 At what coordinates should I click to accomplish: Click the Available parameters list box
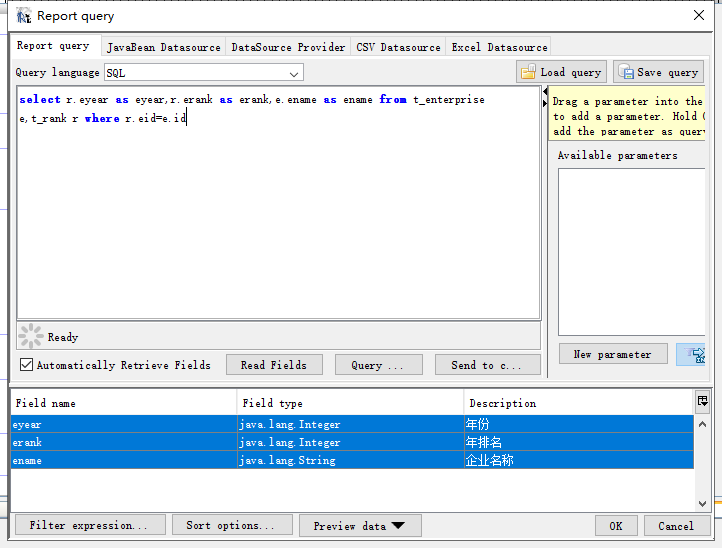(x=631, y=252)
